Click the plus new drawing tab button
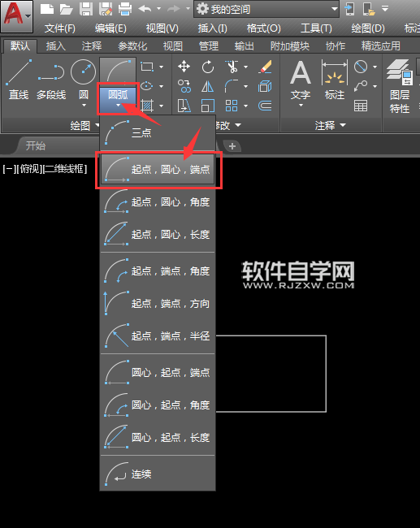 point(232,146)
